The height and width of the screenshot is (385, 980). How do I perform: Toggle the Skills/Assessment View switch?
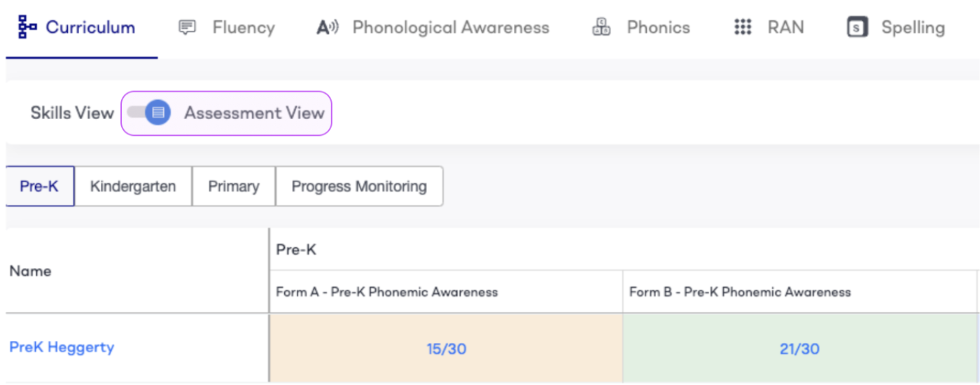point(149,113)
